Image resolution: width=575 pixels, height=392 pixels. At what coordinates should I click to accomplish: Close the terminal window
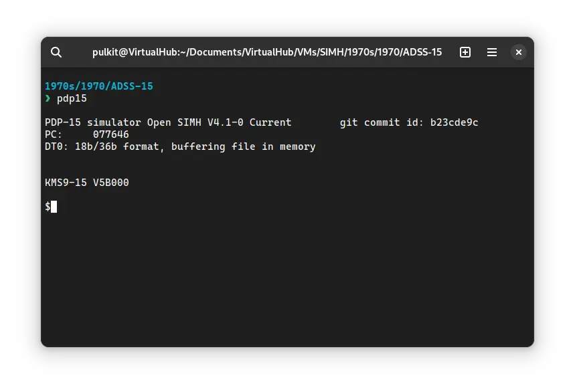(519, 52)
